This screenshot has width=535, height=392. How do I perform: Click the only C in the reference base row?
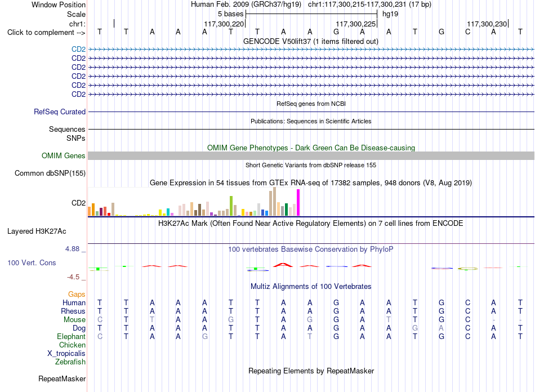[467, 32]
